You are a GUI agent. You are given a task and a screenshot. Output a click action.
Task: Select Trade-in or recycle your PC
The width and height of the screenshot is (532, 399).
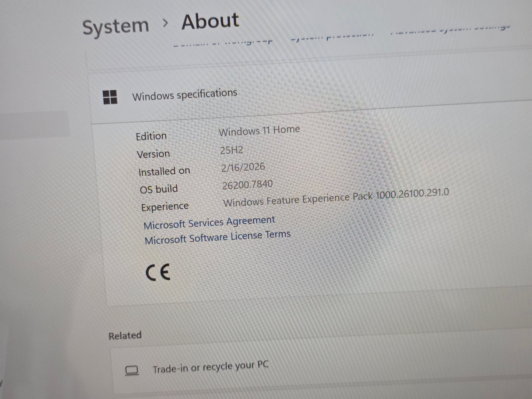click(x=210, y=367)
